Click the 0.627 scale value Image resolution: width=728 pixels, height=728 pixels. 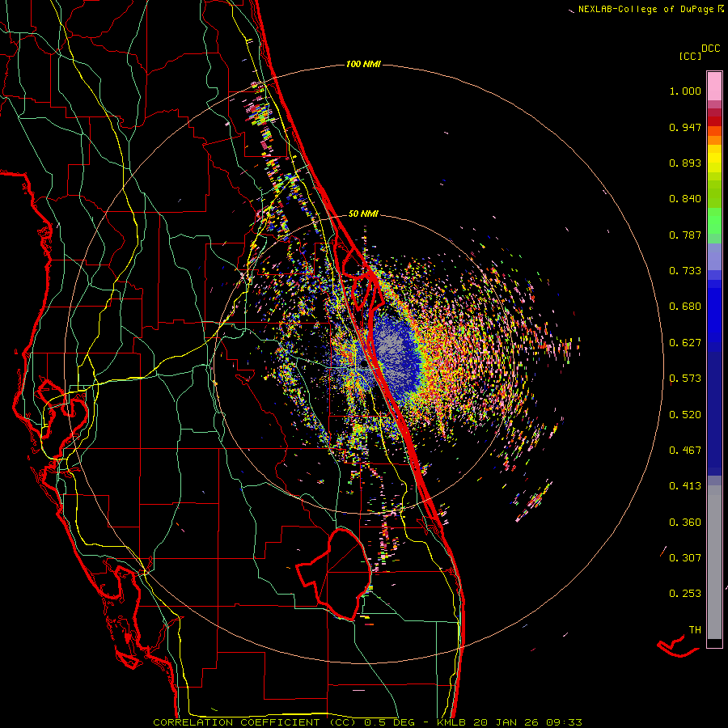685,343
